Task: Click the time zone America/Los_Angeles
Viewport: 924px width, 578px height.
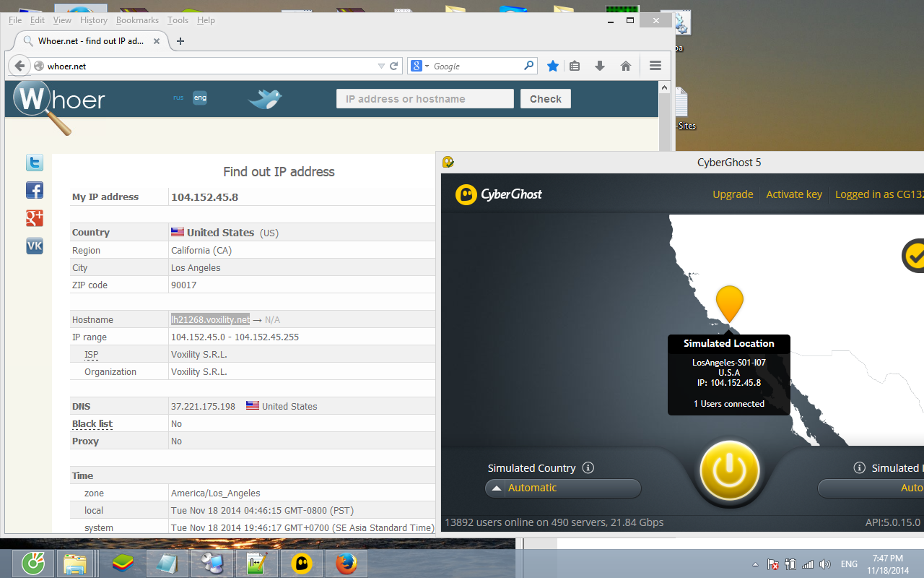Action: click(216, 493)
